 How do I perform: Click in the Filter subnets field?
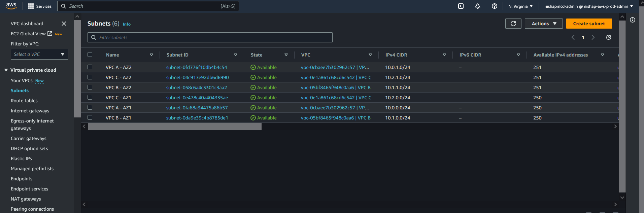point(212,37)
